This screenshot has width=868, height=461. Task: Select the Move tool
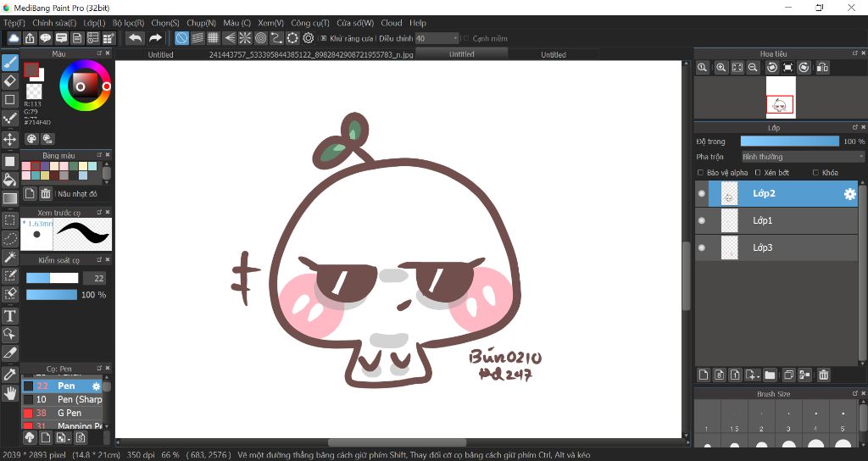click(x=10, y=139)
